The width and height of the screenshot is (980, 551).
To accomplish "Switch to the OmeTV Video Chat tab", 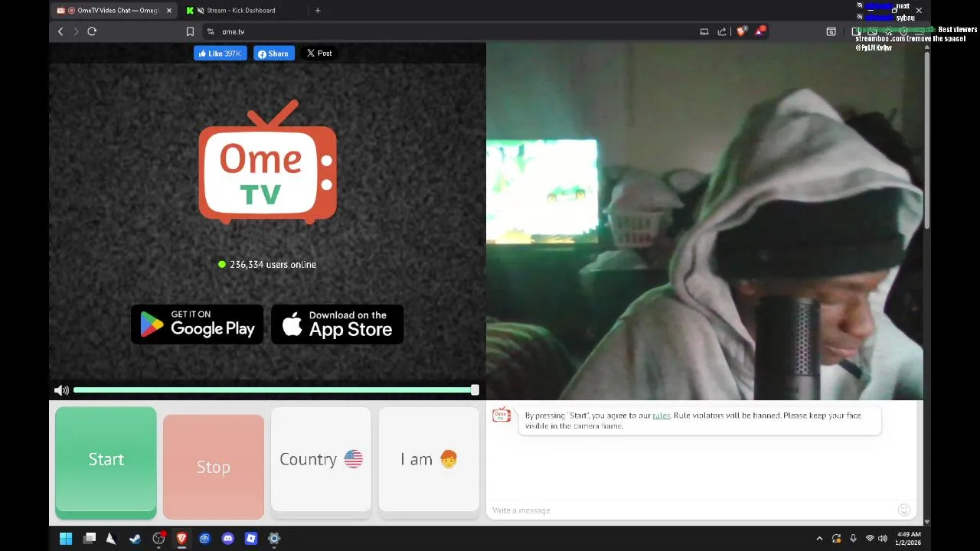I will [x=113, y=11].
